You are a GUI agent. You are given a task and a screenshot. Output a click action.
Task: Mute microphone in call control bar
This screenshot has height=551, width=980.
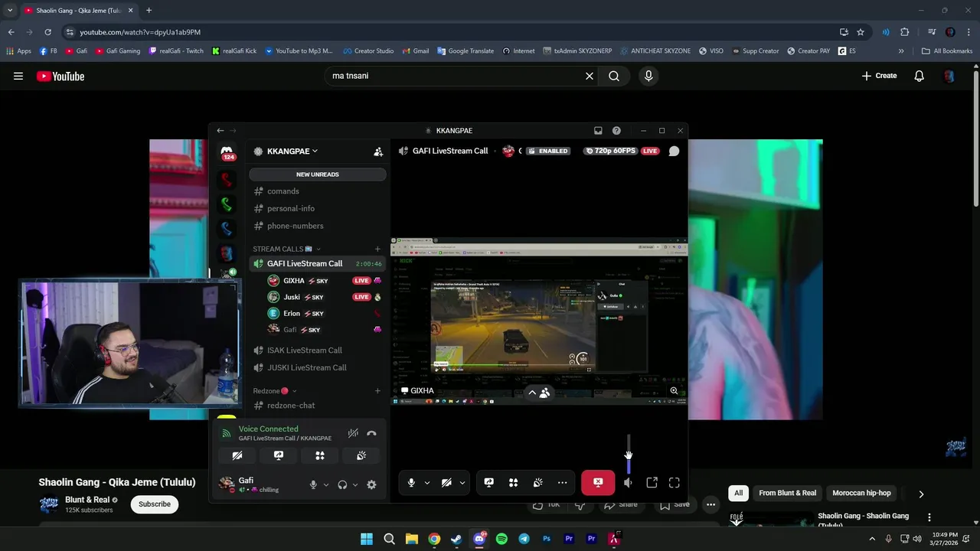(411, 483)
